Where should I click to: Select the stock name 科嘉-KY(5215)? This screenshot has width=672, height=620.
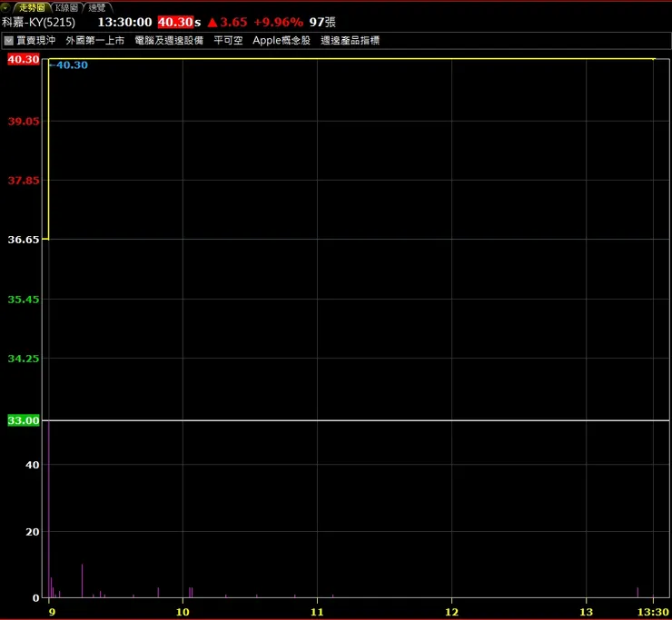point(38,23)
